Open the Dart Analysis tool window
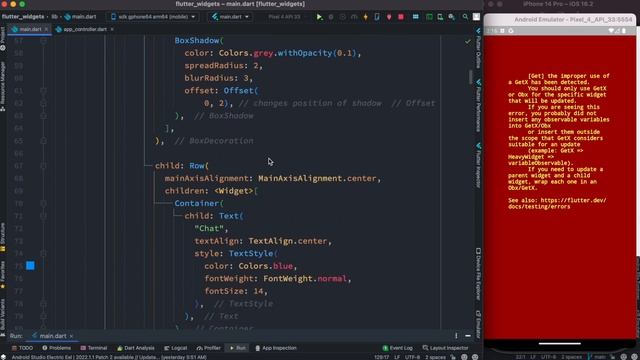640x360 pixels. pos(136,348)
